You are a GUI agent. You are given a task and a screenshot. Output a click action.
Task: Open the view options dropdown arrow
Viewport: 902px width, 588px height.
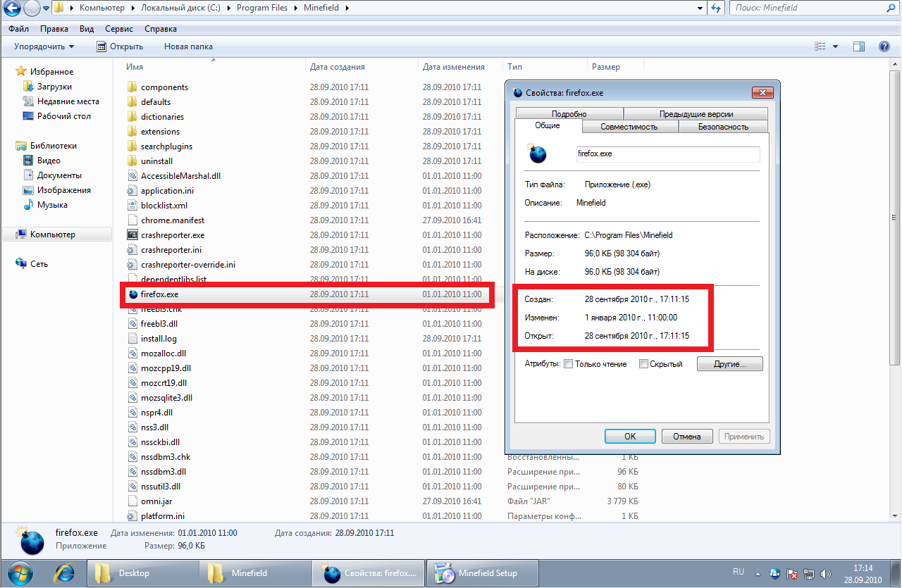[836, 46]
